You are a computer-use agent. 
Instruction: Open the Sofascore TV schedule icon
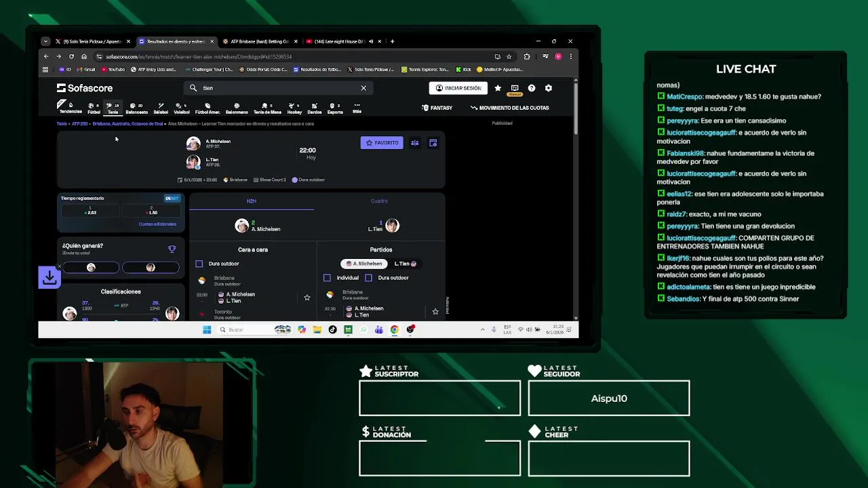point(515,88)
